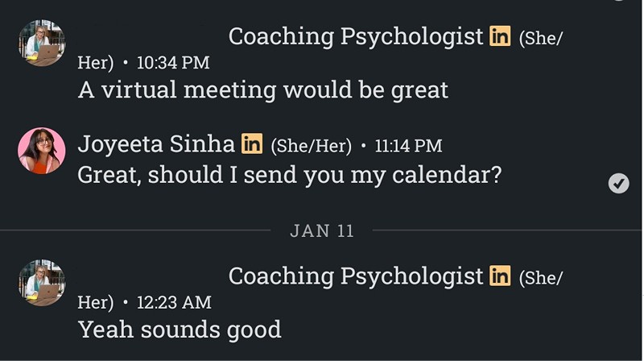Click the JAN 11 date separator
Screen dimensions: 644x361
321,230
